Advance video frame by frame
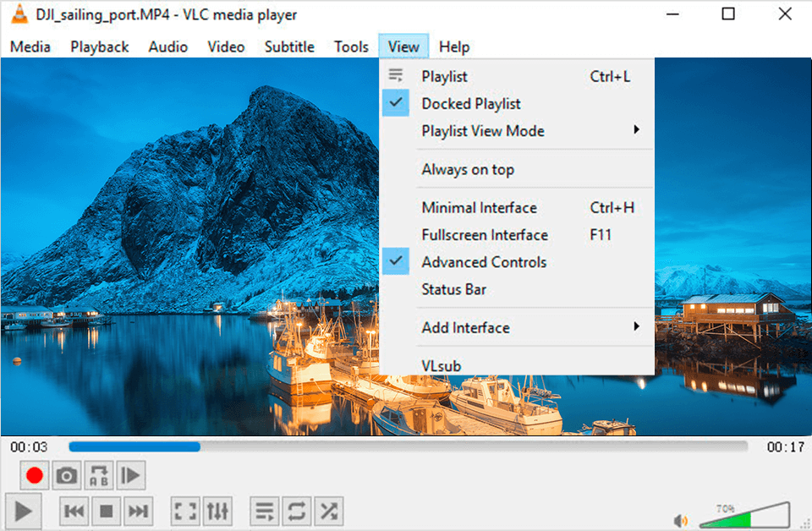Screen dimensions: 812x531 130,476
